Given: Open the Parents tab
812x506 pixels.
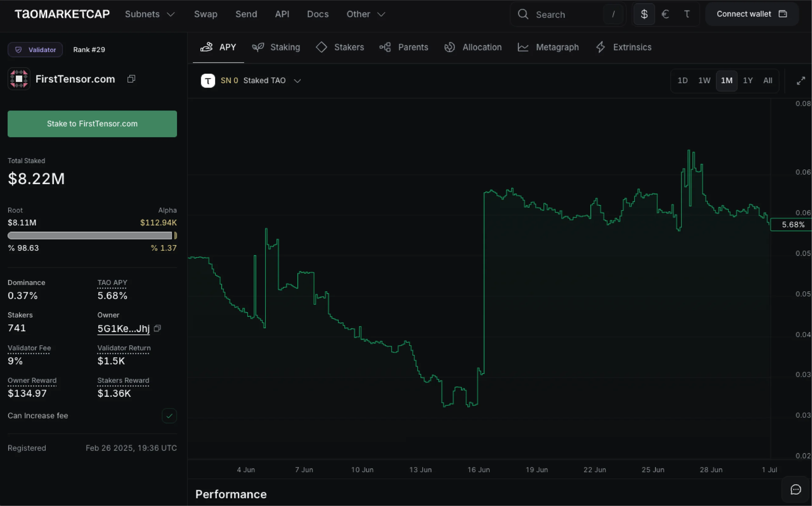Looking at the screenshot, I should click(404, 47).
